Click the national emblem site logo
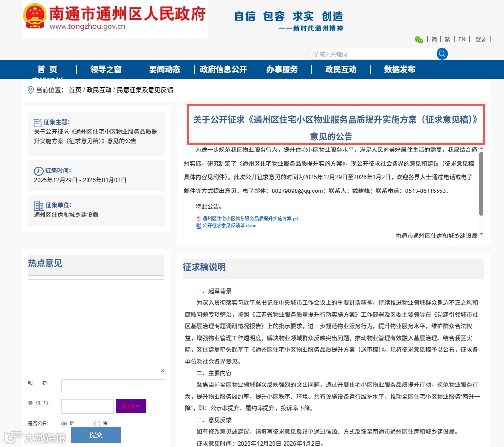Image resolution: width=504 pixels, height=447 pixels. click(34, 15)
